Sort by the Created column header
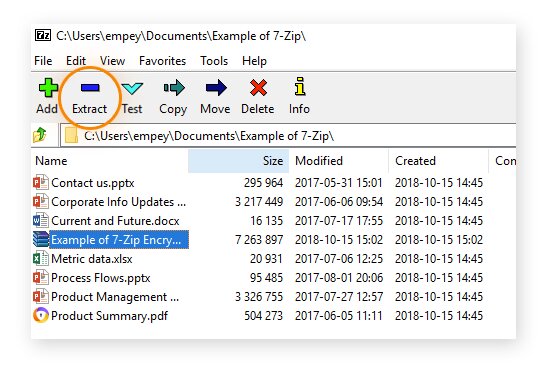The width and height of the screenshot is (547, 367). (x=439, y=161)
